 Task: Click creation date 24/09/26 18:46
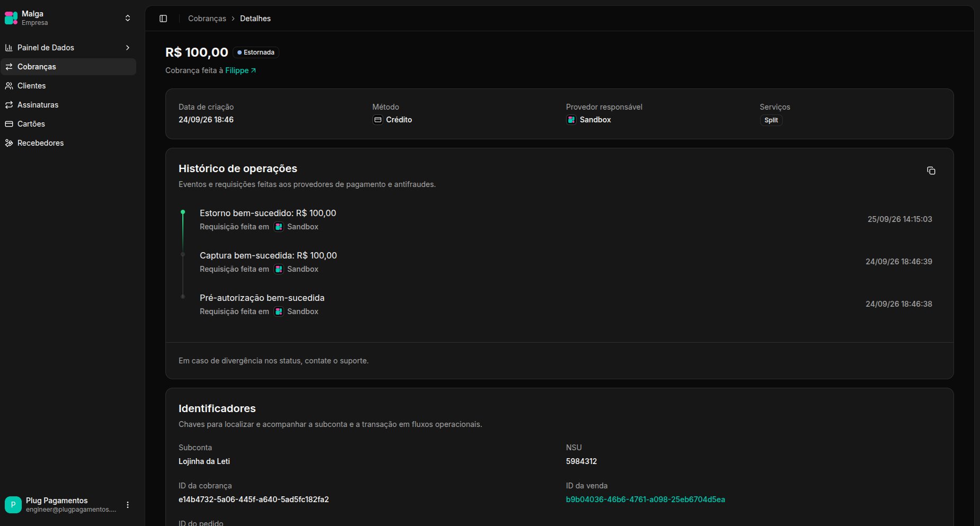[206, 120]
